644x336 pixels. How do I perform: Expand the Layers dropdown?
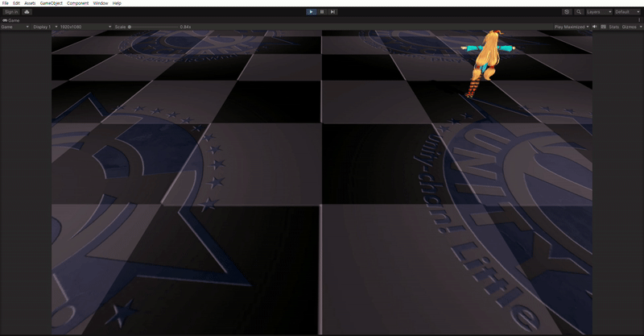point(599,12)
